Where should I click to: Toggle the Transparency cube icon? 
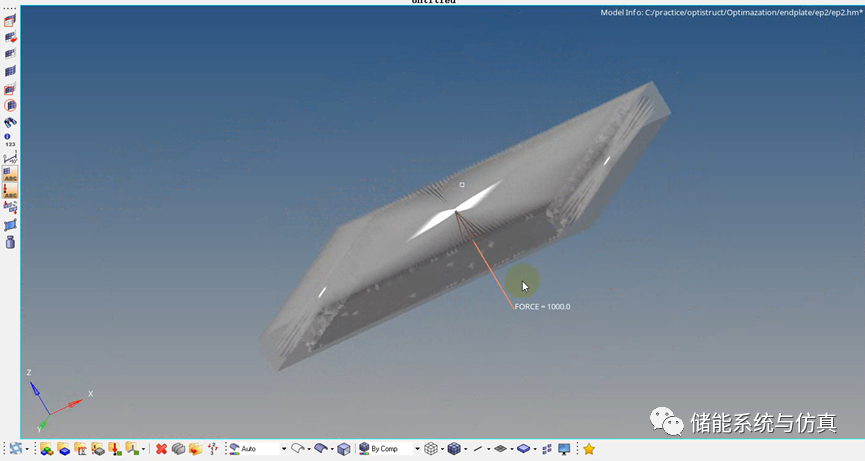pyautogui.click(x=344, y=449)
